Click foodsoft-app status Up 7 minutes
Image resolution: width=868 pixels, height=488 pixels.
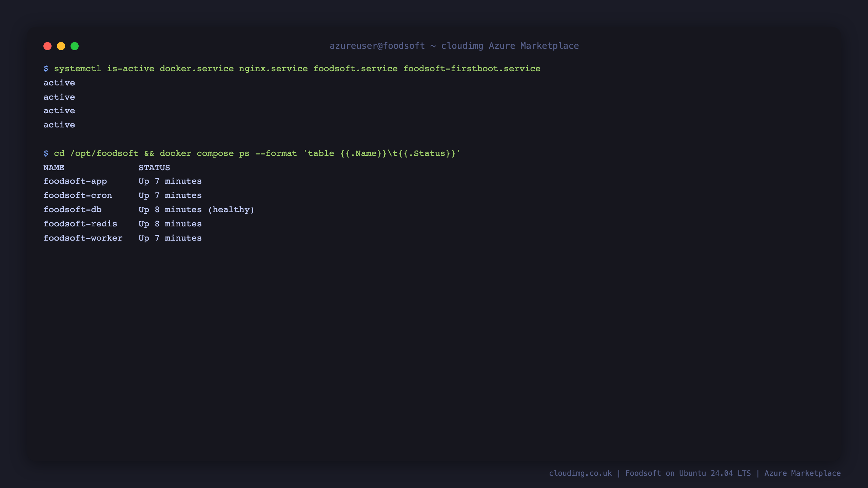coord(170,181)
